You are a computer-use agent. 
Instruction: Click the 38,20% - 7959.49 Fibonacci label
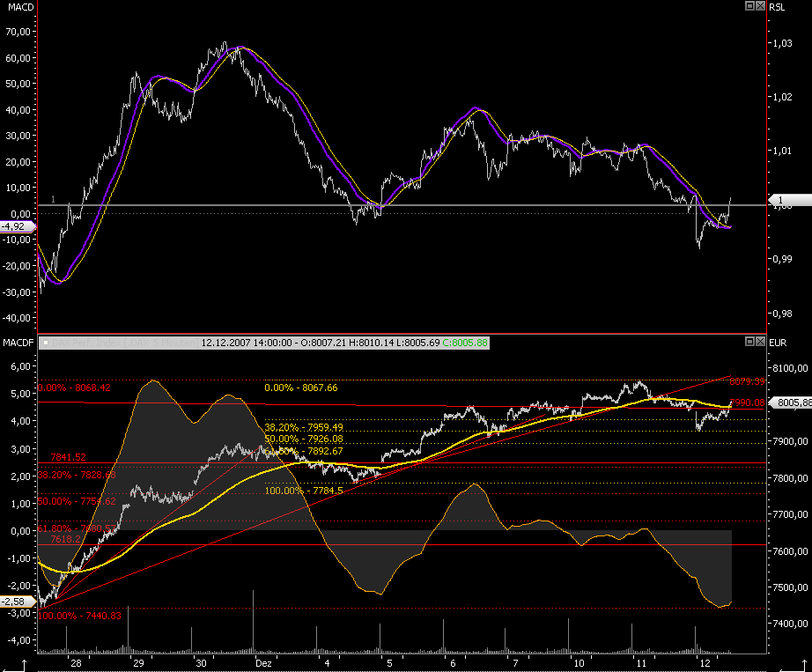(x=304, y=428)
